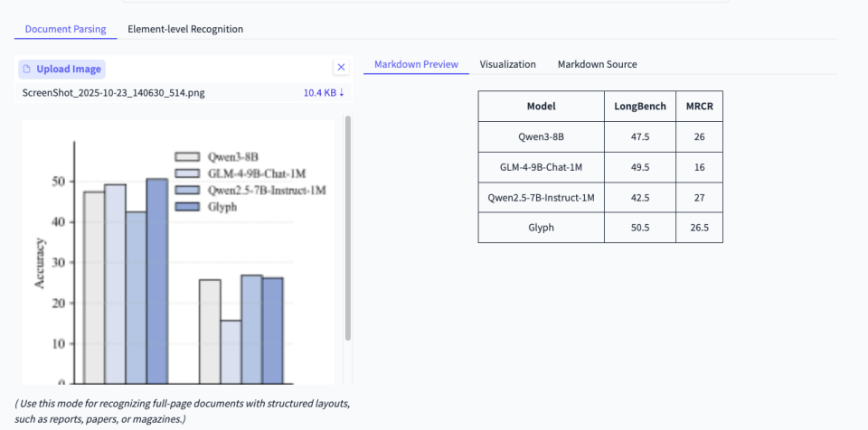The width and height of the screenshot is (868, 430).
Task: Click the 47.5 LongBench value
Action: 640,136
